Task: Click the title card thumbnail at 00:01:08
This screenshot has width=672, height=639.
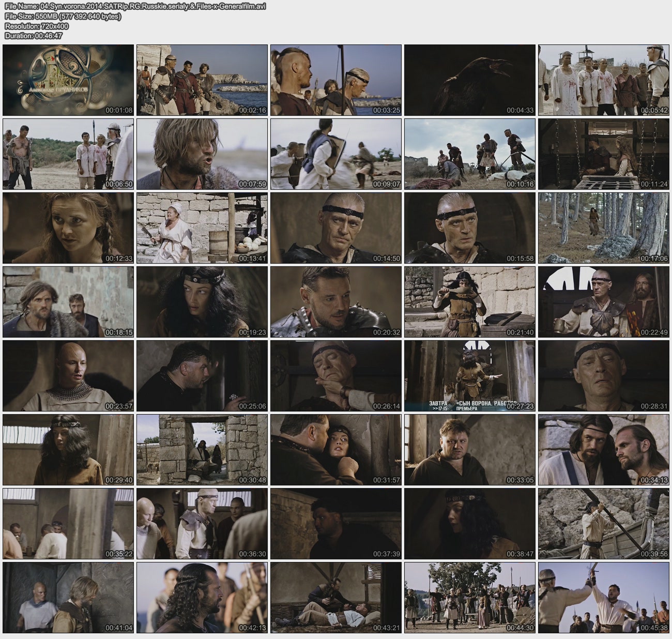Action: pyautogui.click(x=68, y=80)
